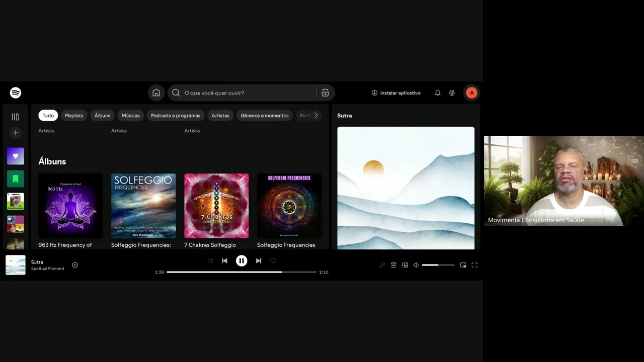Click 'Instalar aplicativo' button
644x362 pixels.
[396, 93]
